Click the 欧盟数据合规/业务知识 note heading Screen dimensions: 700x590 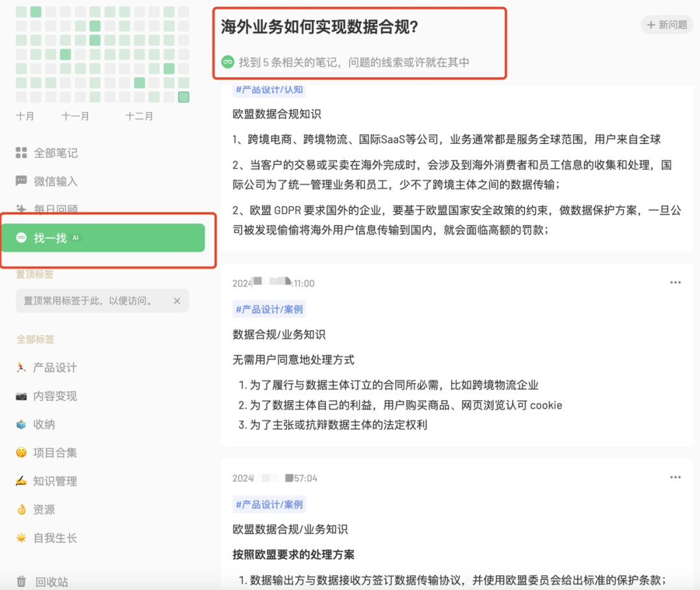(x=290, y=529)
